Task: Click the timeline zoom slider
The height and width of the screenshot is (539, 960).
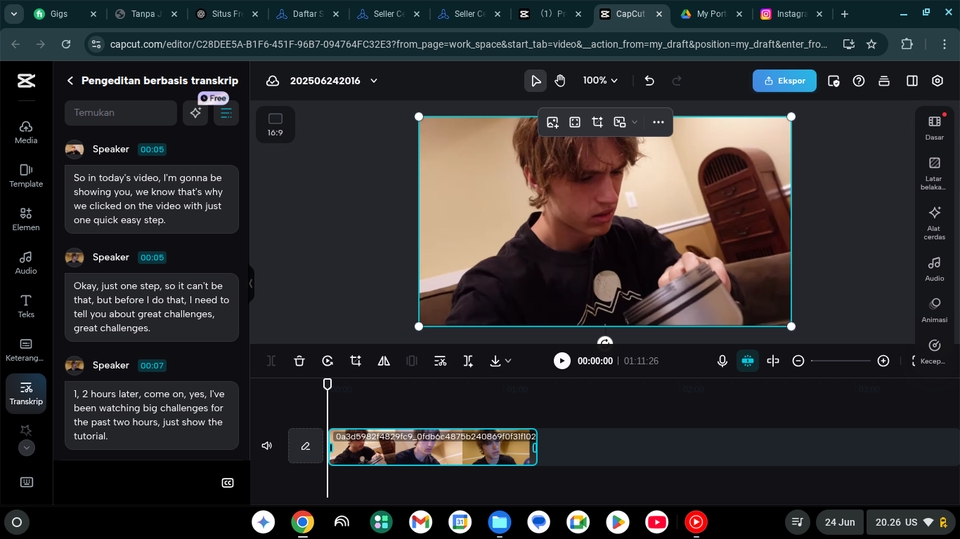Action: click(x=840, y=361)
